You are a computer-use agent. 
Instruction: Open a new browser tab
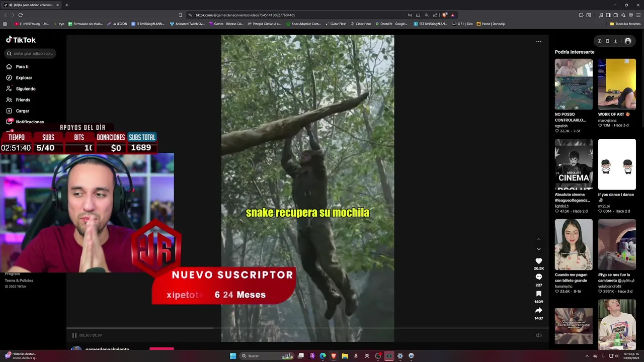point(66,5)
